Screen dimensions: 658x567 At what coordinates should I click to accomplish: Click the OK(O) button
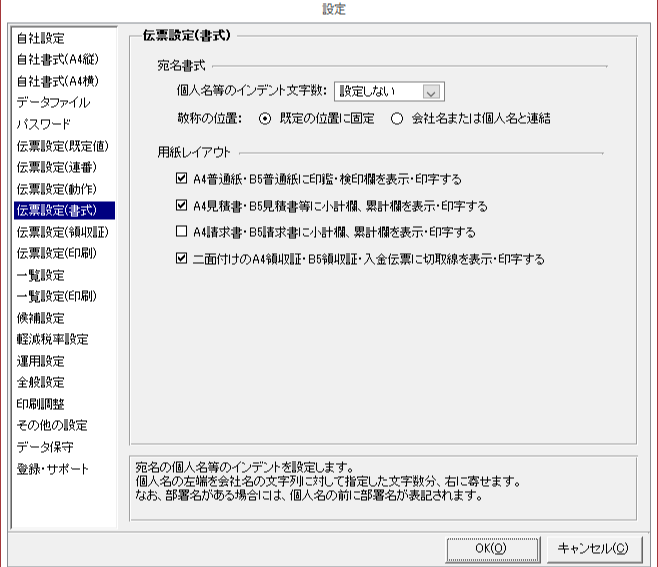pos(493,549)
